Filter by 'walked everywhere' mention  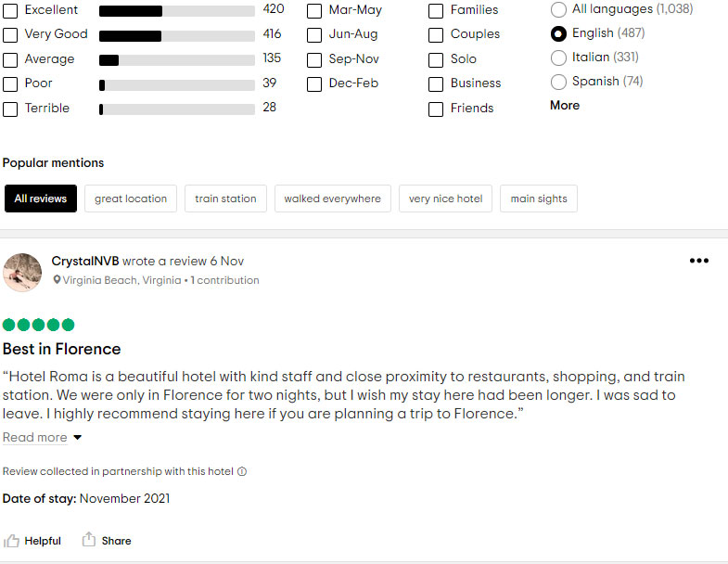[332, 199]
